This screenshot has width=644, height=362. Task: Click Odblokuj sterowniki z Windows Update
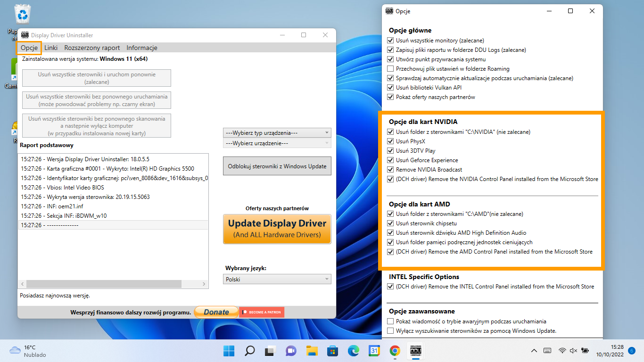[277, 166]
